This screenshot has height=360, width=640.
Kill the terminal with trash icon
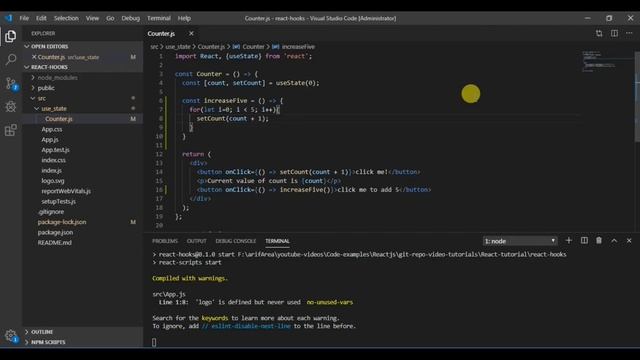coord(599,241)
